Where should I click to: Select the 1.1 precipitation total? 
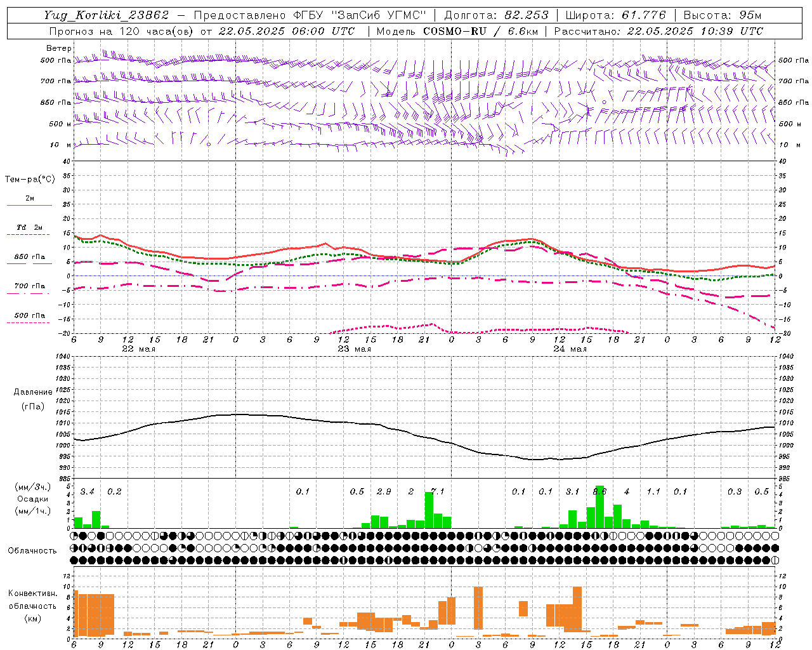[653, 491]
